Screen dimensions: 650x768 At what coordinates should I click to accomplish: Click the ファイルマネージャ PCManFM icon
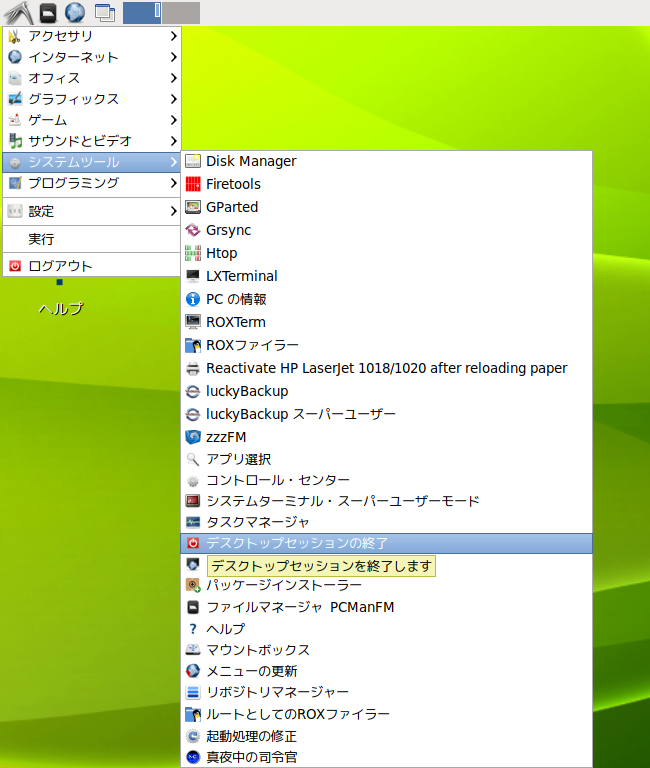pos(193,607)
